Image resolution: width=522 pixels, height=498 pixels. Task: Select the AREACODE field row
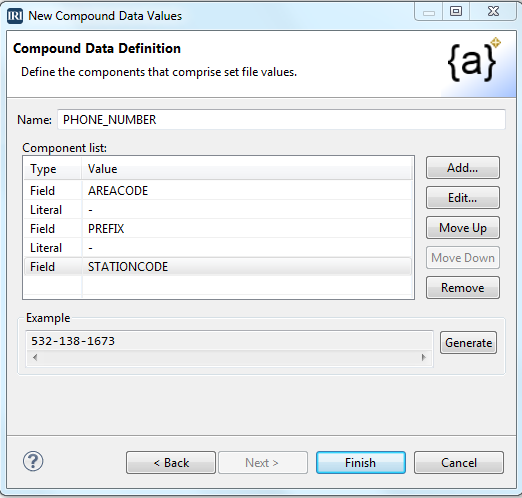point(218,191)
